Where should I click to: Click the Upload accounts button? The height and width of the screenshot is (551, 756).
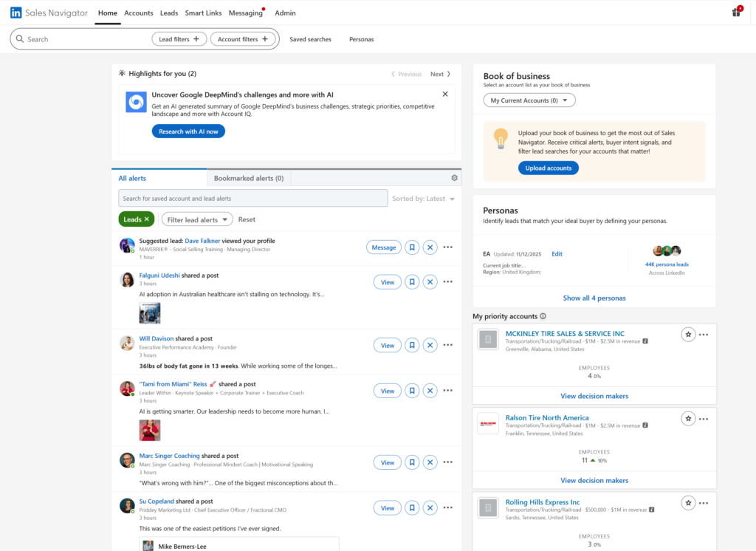[549, 168]
